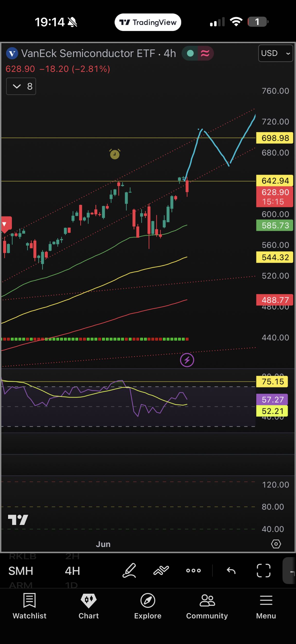
Task: Open the 4H timeframe selector
Action: point(72,571)
